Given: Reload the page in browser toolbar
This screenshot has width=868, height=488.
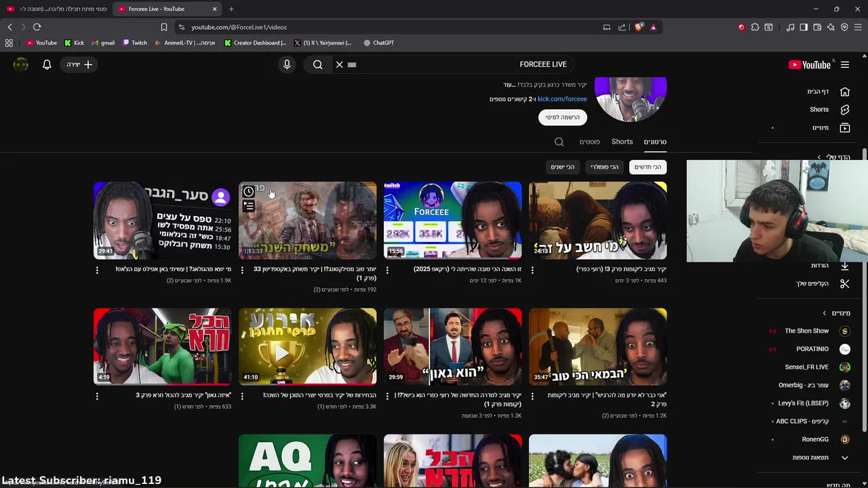Looking at the screenshot, I should [37, 27].
